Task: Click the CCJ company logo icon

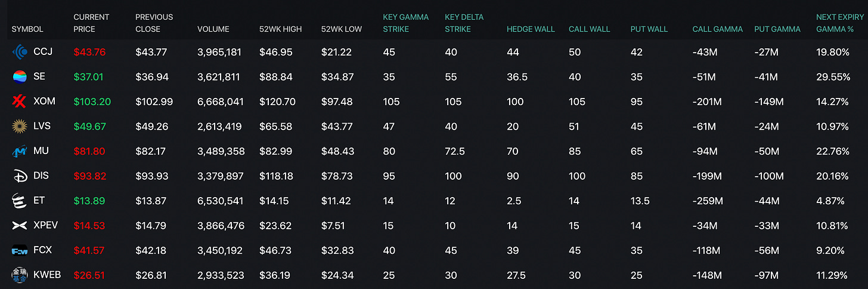Action: pos(20,52)
